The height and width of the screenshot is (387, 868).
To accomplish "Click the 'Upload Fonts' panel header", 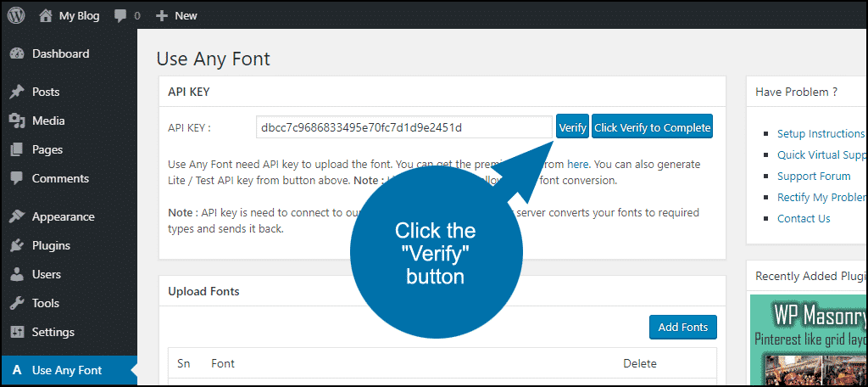I will (x=203, y=291).
